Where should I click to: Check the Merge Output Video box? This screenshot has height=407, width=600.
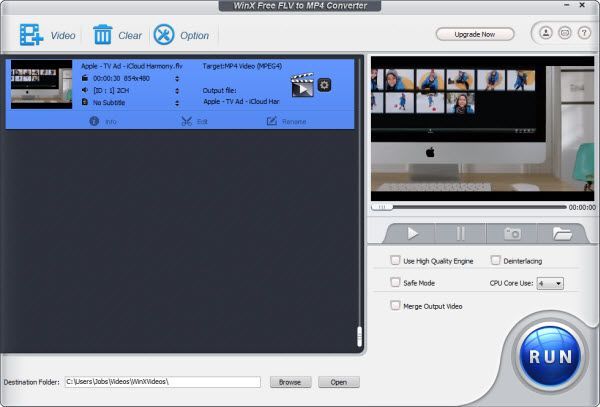[395, 305]
